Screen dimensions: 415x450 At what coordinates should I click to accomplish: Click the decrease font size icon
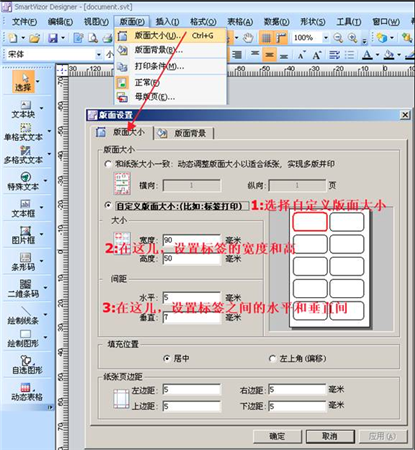[301, 55]
